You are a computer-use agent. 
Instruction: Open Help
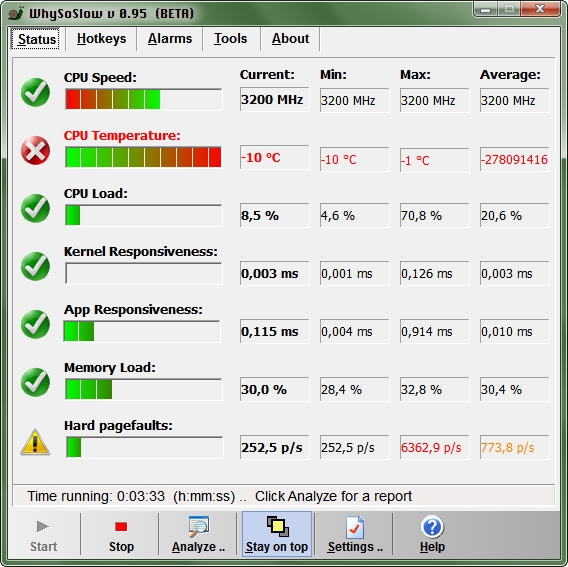click(x=432, y=535)
